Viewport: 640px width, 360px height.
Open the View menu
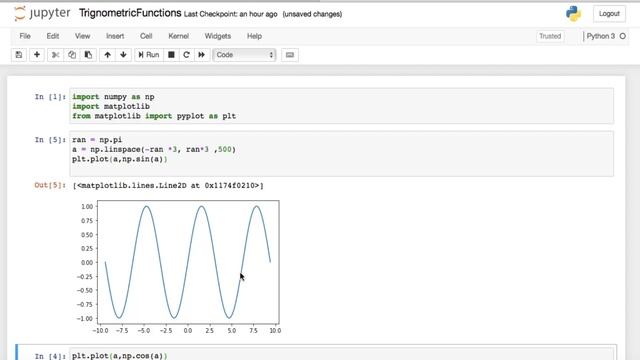(82, 36)
